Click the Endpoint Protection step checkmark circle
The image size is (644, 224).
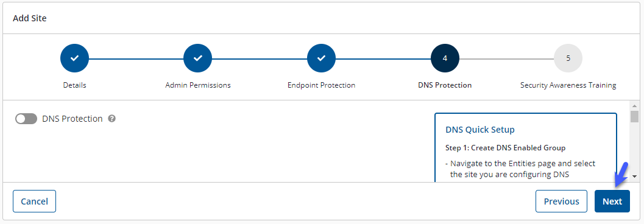321,58
